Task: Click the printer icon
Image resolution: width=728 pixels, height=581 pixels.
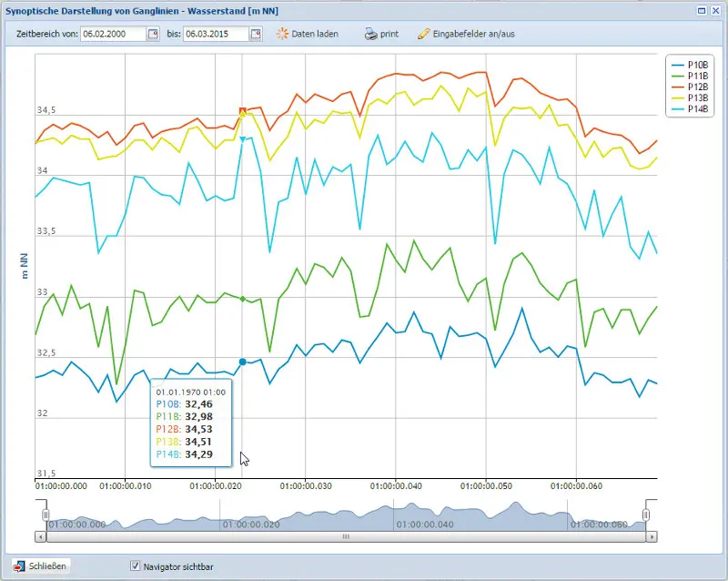Action: point(371,34)
